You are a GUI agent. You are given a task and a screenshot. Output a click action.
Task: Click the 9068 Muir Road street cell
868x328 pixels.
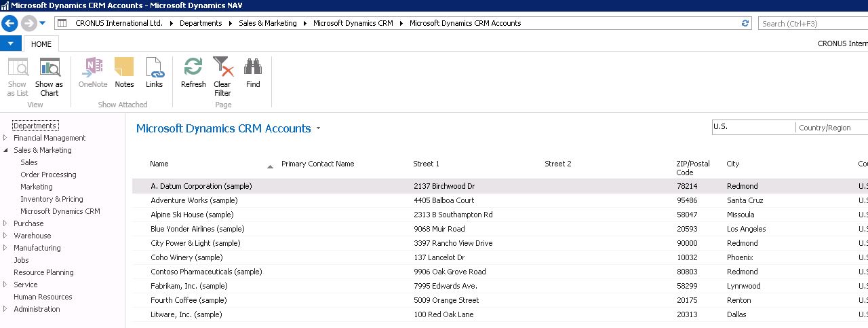439,229
